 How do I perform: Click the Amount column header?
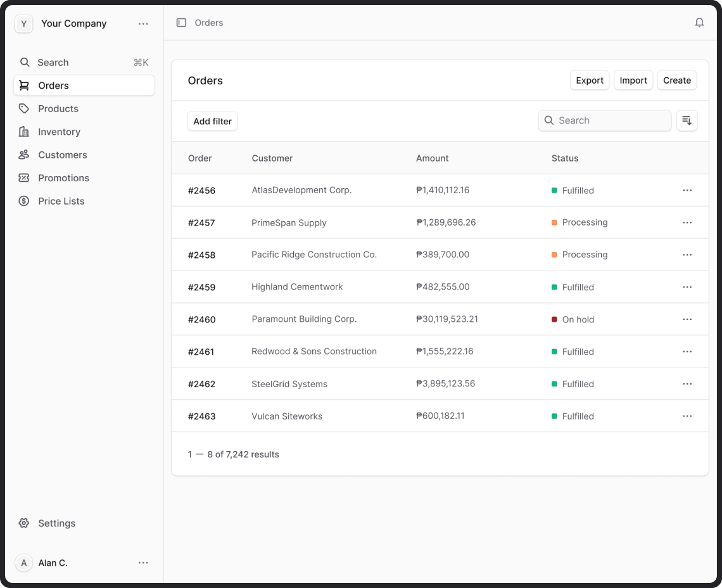pos(432,158)
